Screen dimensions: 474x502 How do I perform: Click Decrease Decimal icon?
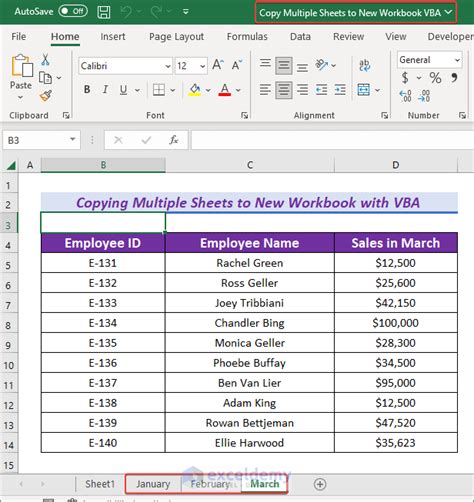click(x=424, y=96)
